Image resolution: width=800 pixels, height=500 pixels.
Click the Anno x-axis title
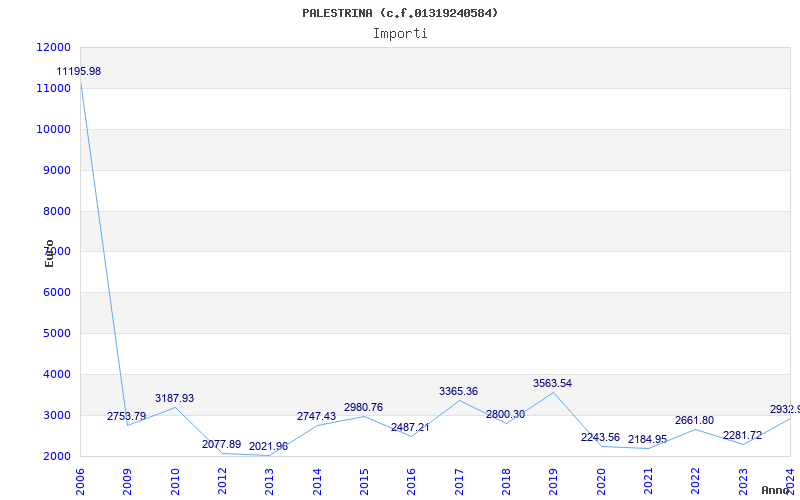(x=774, y=490)
